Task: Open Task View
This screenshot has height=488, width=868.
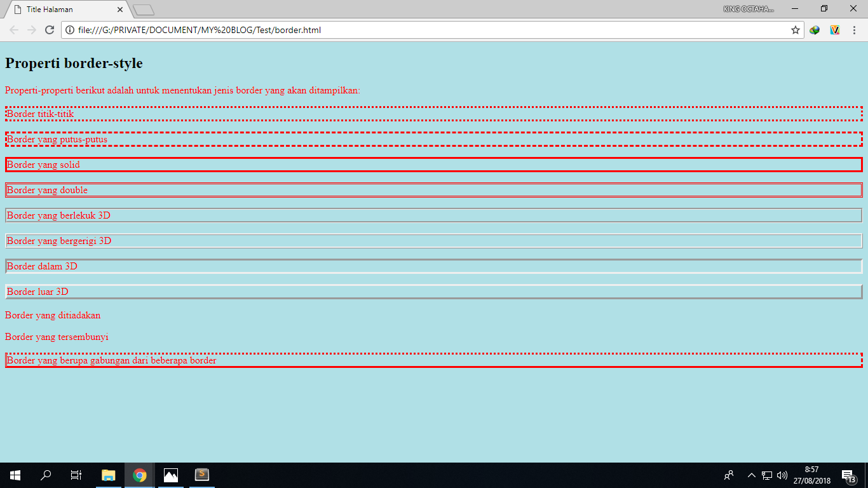Action: 76,475
